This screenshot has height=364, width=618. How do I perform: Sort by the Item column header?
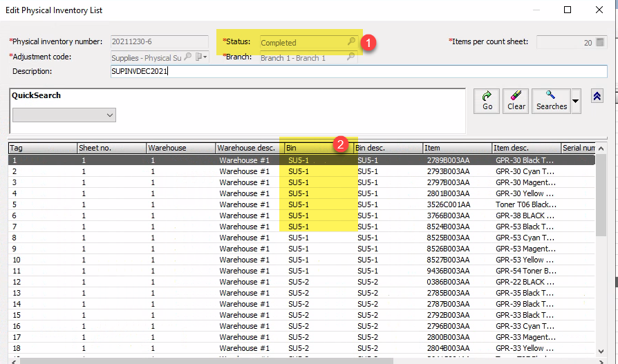(458, 148)
